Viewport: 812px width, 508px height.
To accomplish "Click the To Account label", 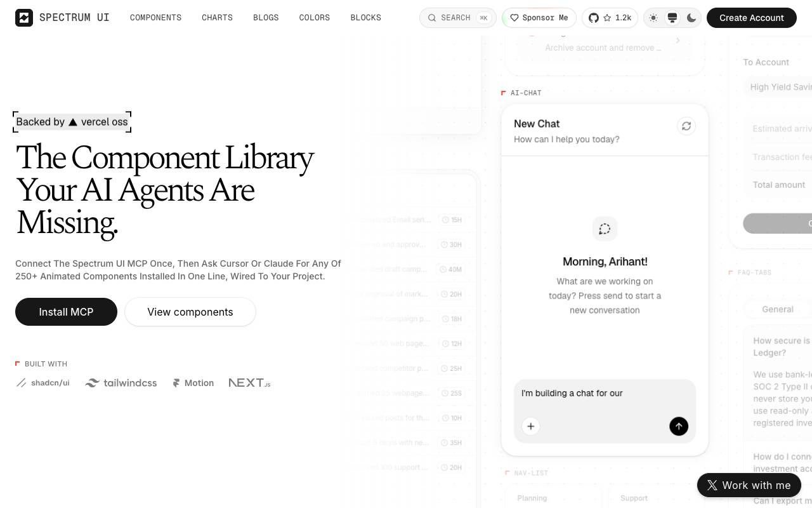I will (766, 62).
